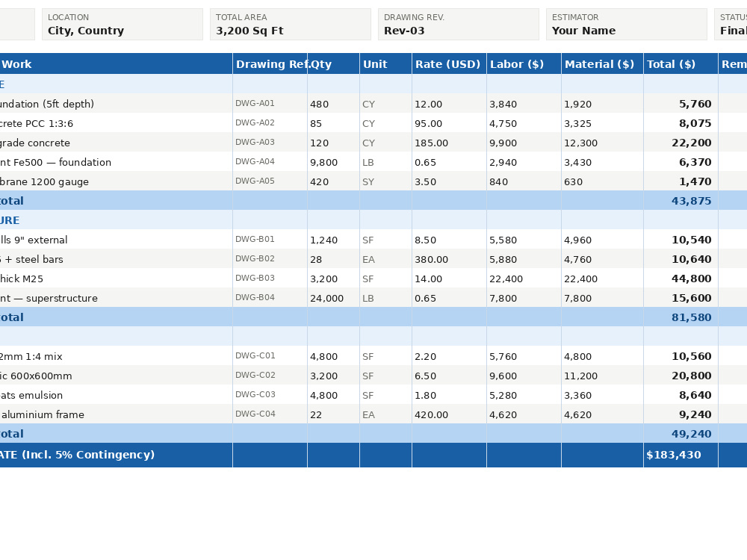Click the Material ($) column header

(x=602, y=63)
